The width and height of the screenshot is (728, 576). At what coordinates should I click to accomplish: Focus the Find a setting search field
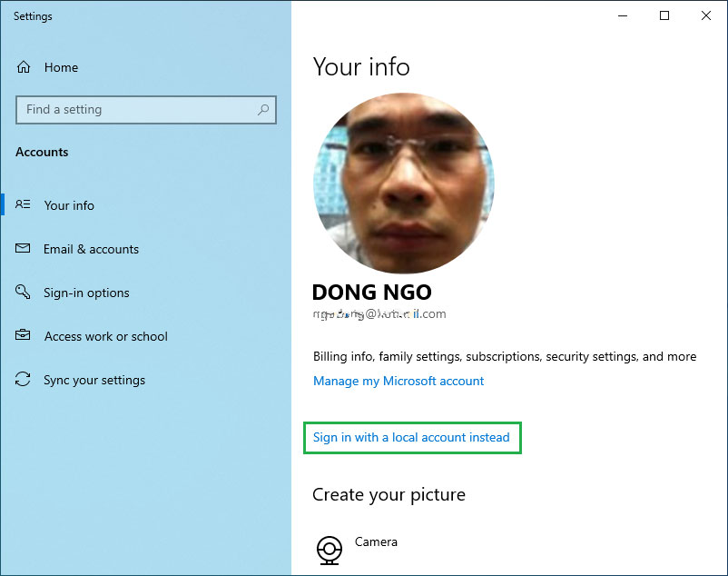point(136,110)
